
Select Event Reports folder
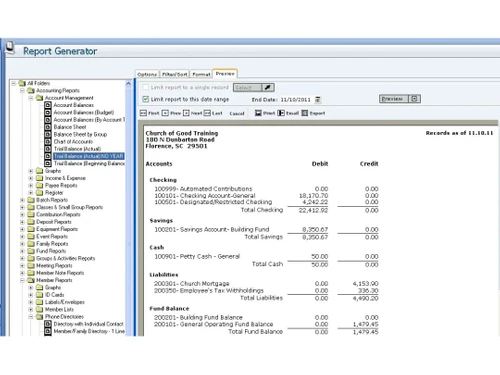52,236
